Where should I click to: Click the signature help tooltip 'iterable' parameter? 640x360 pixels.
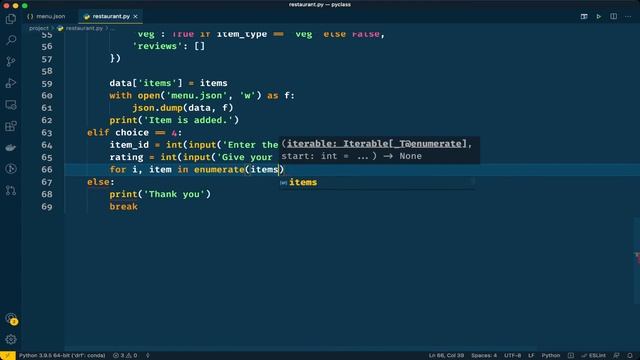coord(376,144)
